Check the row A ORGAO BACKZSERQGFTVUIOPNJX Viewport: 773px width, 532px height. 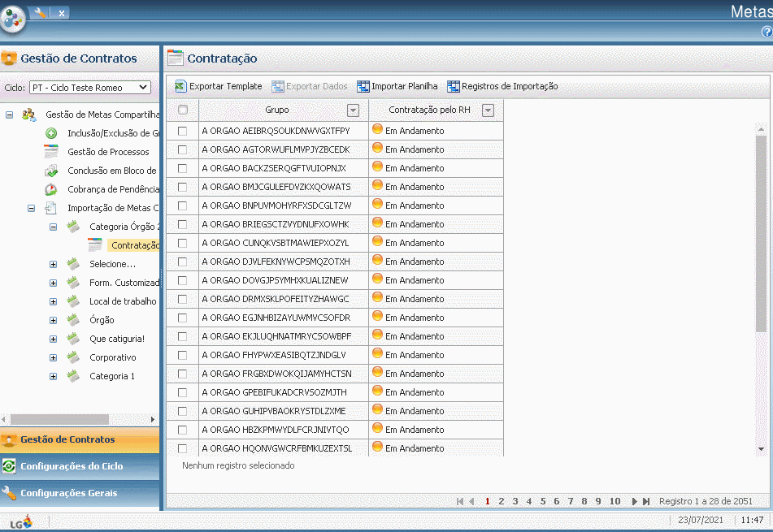(x=182, y=168)
